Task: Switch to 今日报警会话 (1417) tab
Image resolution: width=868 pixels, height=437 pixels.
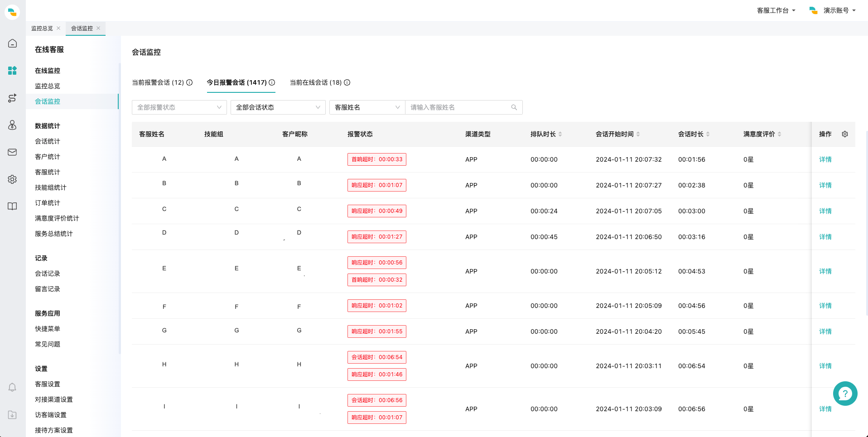Action: coord(237,82)
